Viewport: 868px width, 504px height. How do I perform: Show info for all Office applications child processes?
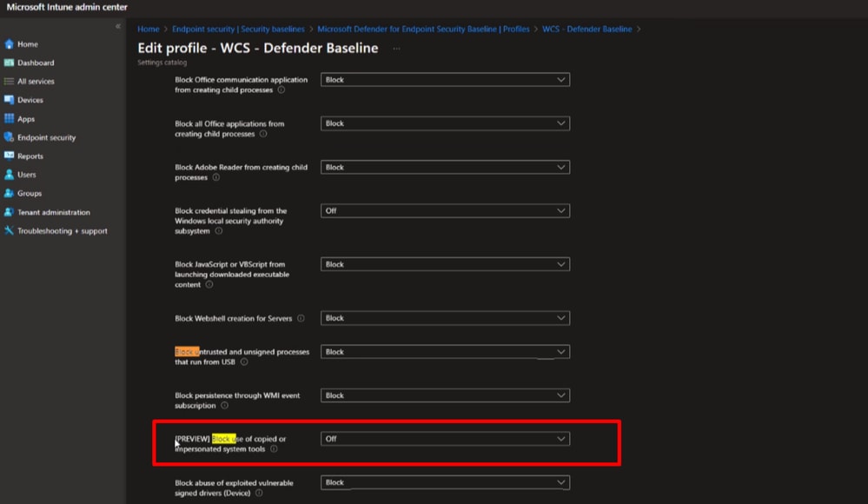[x=263, y=134]
